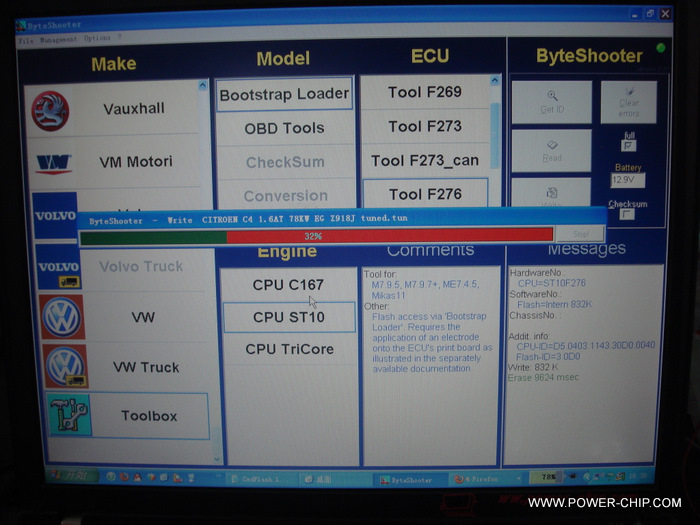Open the File menu
700x525 pixels.
tap(26, 41)
